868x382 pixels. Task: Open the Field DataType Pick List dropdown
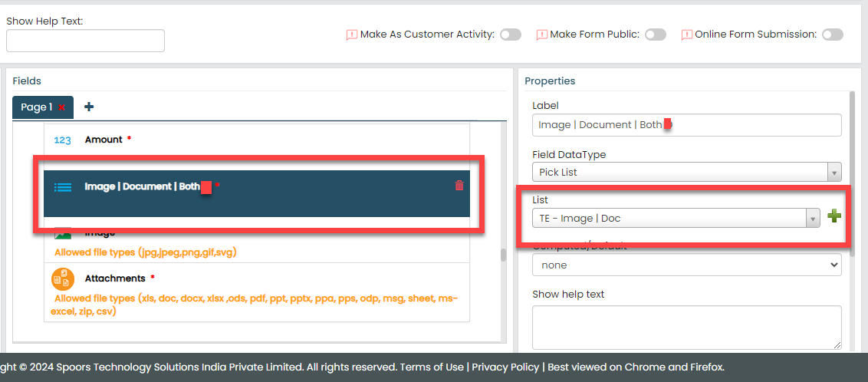point(686,172)
